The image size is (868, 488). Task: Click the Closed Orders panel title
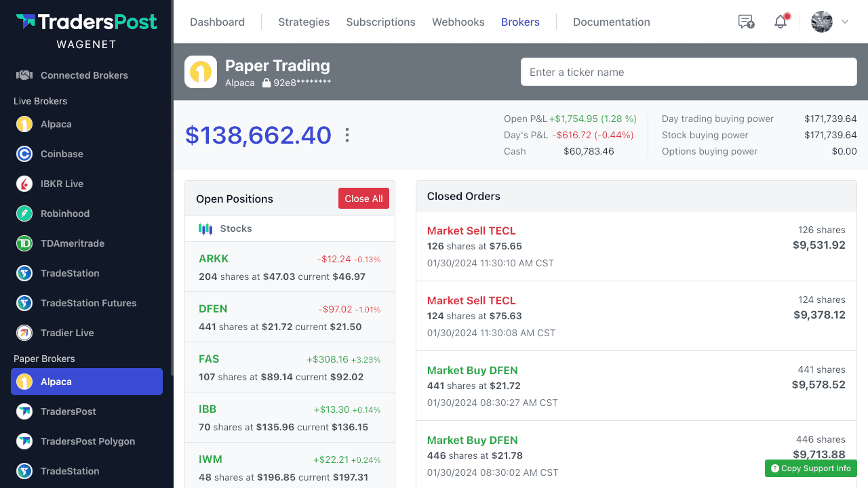click(x=464, y=196)
